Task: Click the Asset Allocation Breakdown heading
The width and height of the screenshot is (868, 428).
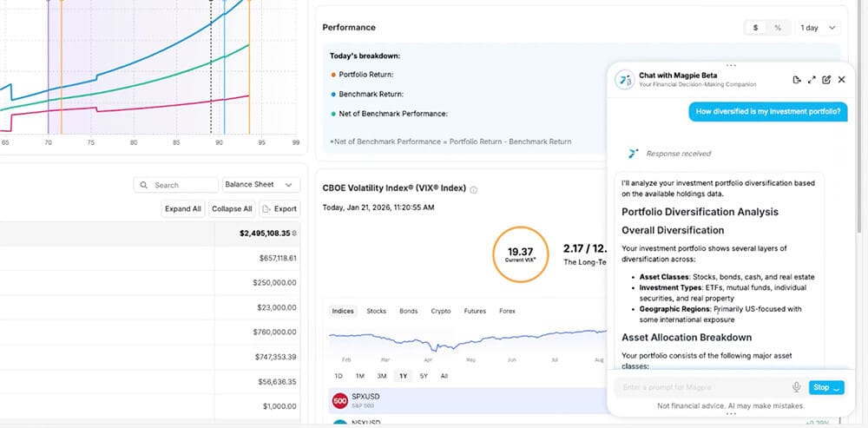Action: point(687,337)
